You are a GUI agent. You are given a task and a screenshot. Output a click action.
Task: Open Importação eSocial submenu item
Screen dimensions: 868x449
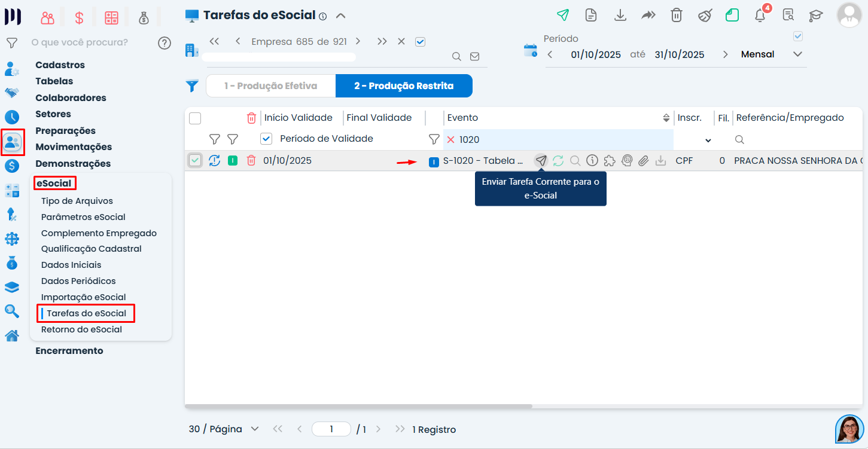(x=83, y=297)
